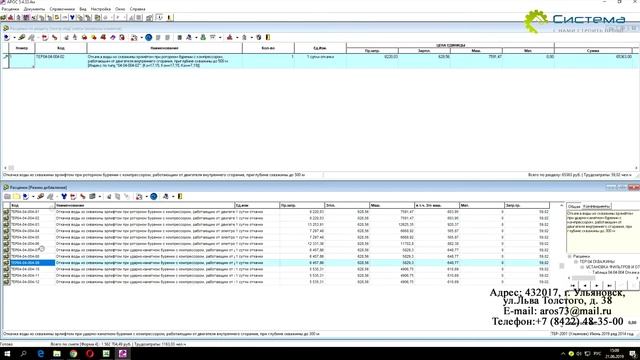
Task: Click the blue round icon in Расценки window toolbar
Action: click(x=153, y=197)
